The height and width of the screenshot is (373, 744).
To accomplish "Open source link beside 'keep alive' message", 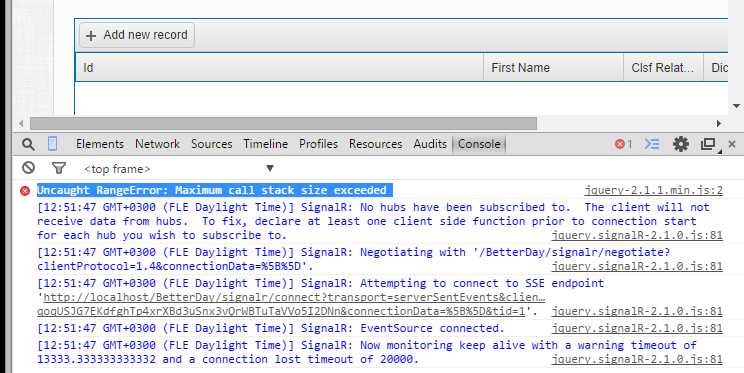I will point(637,359).
